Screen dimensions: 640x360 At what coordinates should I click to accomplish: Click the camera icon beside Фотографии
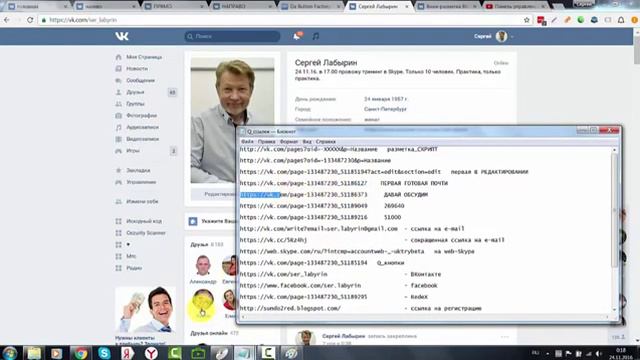118,116
